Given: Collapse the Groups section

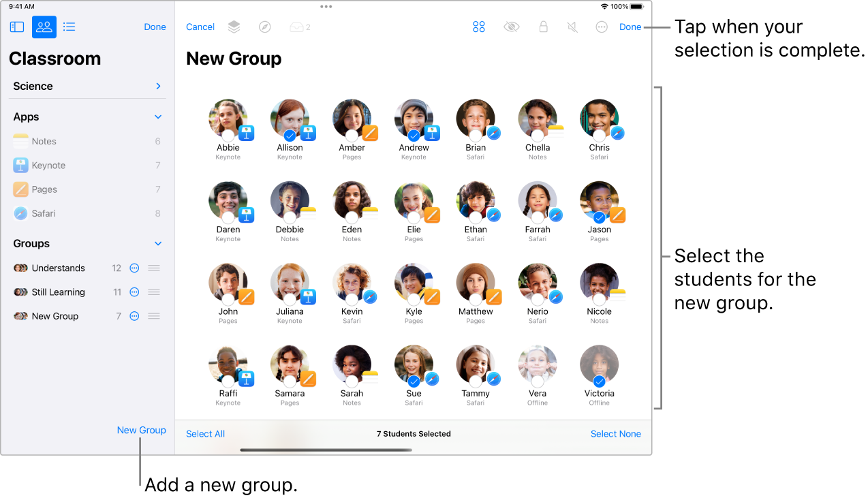Looking at the screenshot, I should click(x=158, y=243).
